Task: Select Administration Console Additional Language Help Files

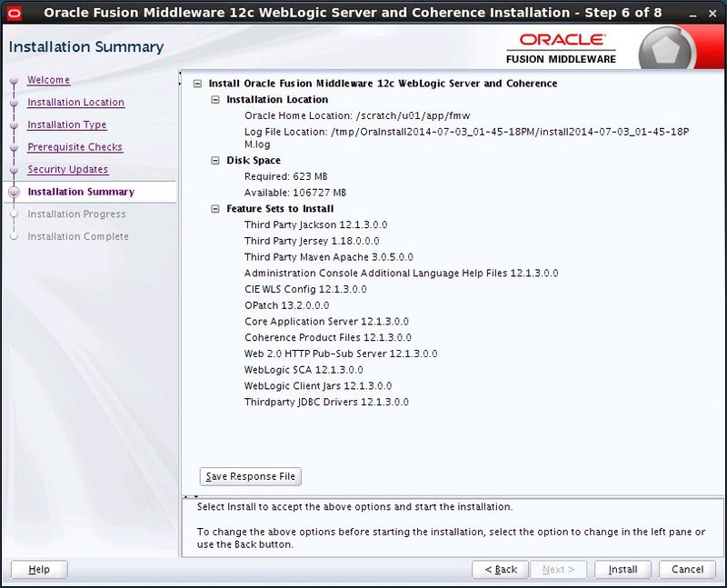Action: click(401, 274)
